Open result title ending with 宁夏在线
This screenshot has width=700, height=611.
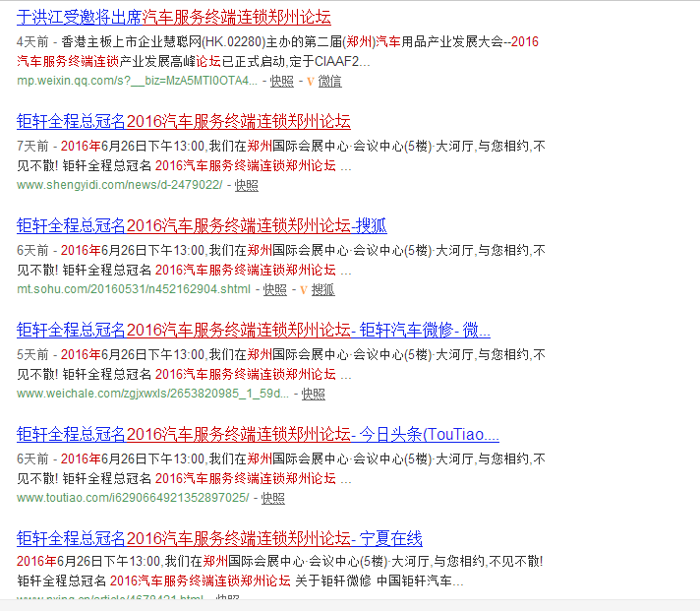click(219, 538)
